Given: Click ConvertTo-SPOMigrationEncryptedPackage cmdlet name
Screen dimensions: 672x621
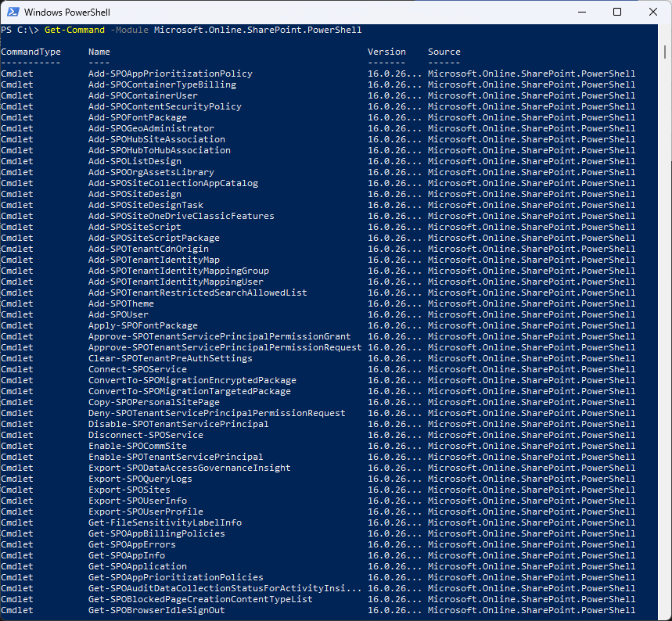Looking at the screenshot, I should [x=192, y=381].
